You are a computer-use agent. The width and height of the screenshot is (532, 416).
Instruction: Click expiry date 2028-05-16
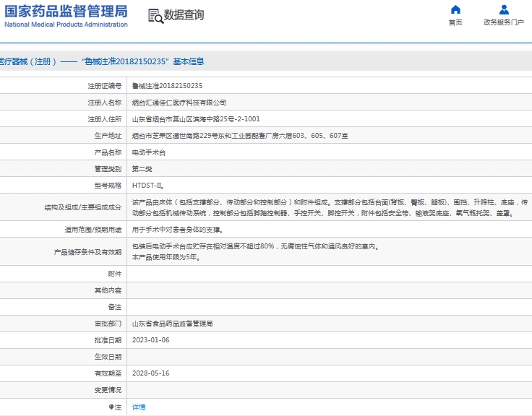pos(150,373)
